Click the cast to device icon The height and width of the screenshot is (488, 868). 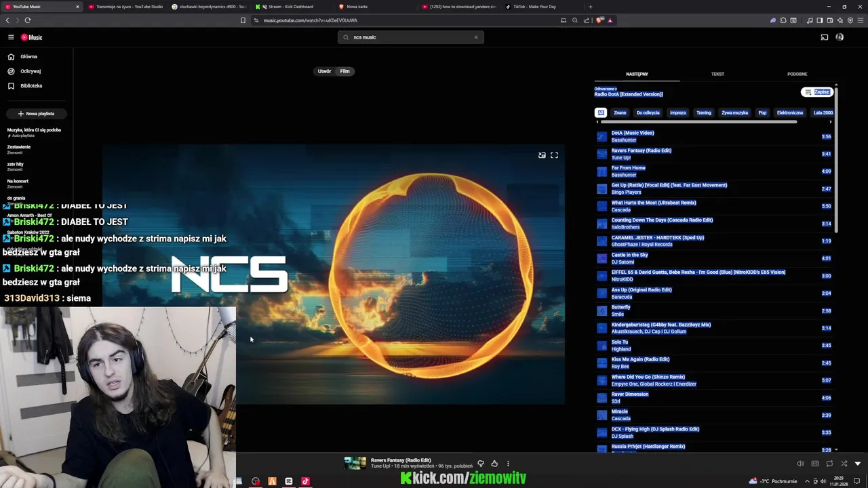[825, 37]
